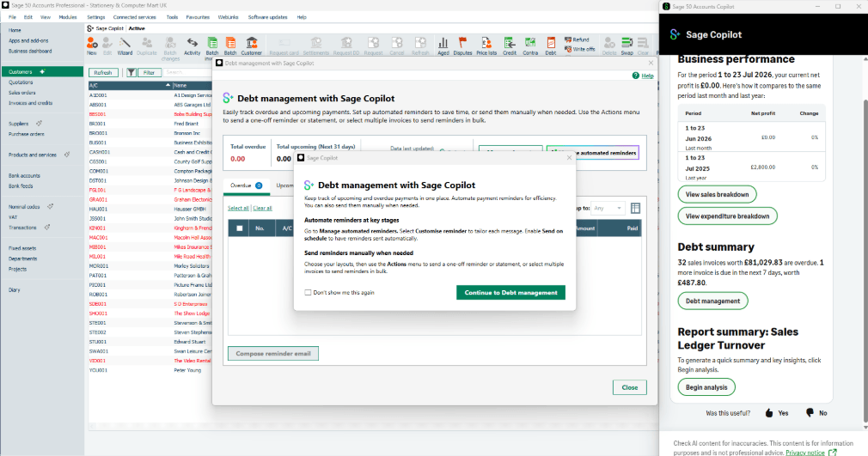Click the Filter button above the customer list
This screenshot has width=868, height=456.
click(x=149, y=72)
